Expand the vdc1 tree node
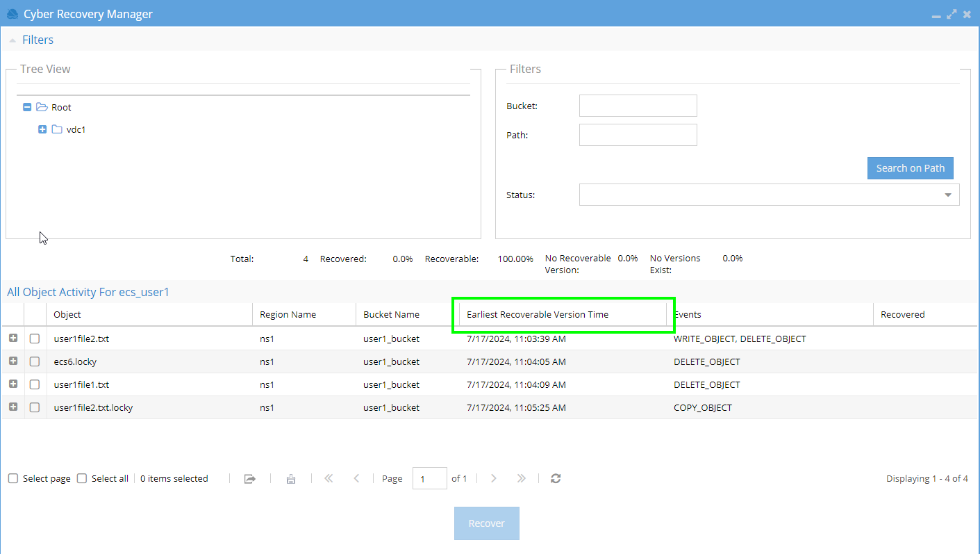The height and width of the screenshot is (554, 980). click(42, 129)
